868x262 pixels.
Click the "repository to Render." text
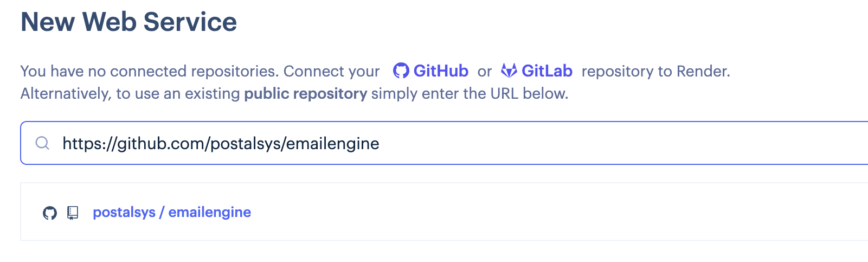(x=656, y=72)
